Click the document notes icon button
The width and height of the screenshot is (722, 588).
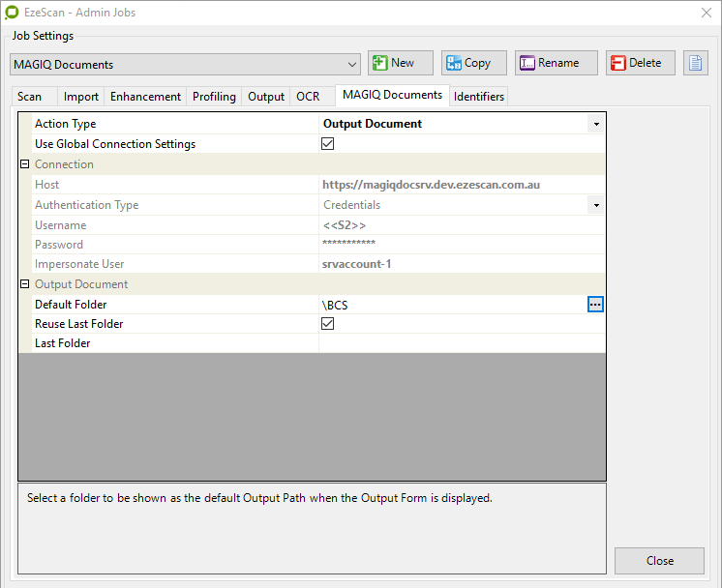pos(695,64)
